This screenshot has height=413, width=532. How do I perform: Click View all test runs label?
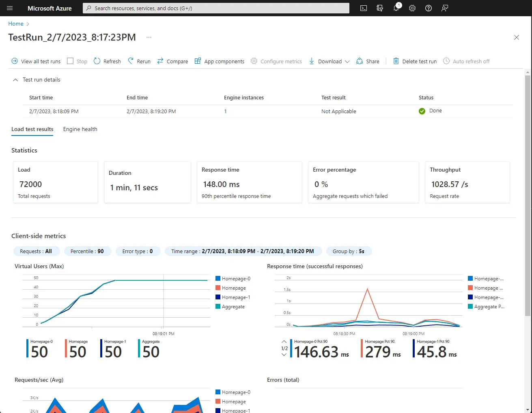tap(41, 62)
